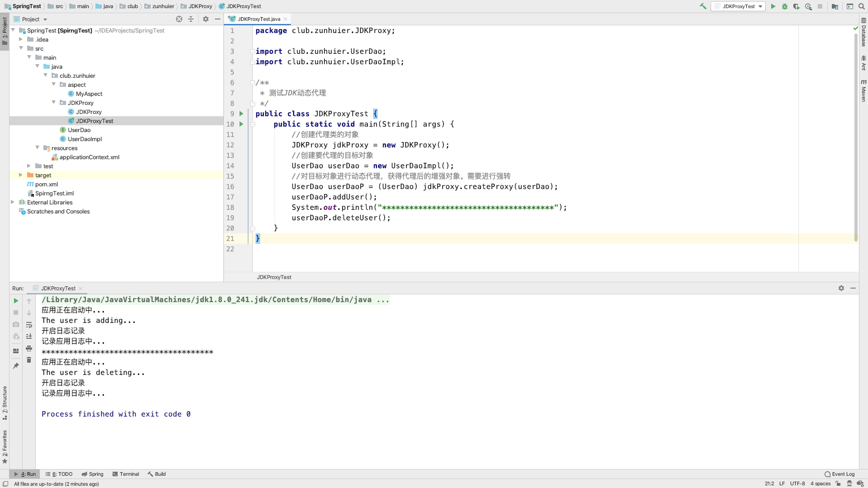Hide the Project tool window

[218, 19]
